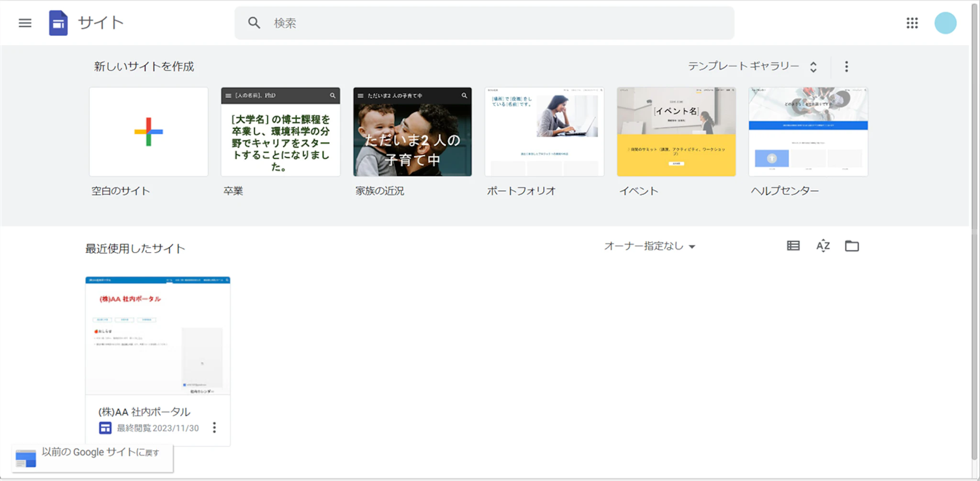
Task: Open more actions for 社内ポータル site
Action: (214, 427)
